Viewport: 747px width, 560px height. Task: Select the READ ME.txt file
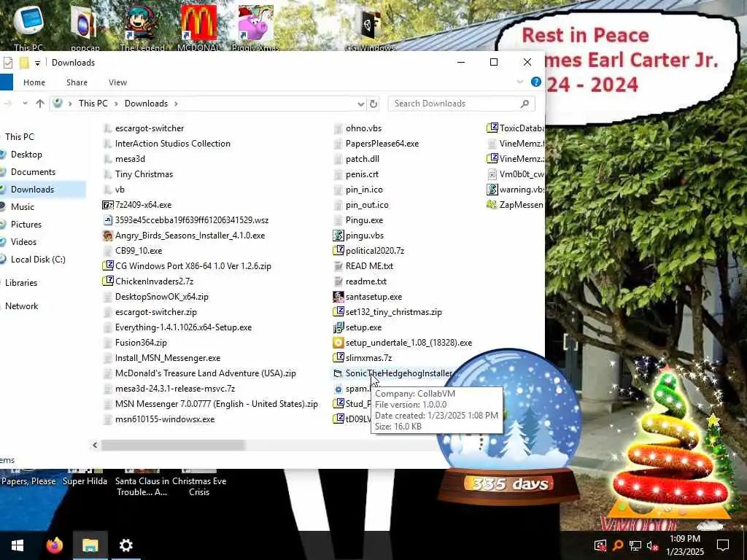[x=363, y=265]
